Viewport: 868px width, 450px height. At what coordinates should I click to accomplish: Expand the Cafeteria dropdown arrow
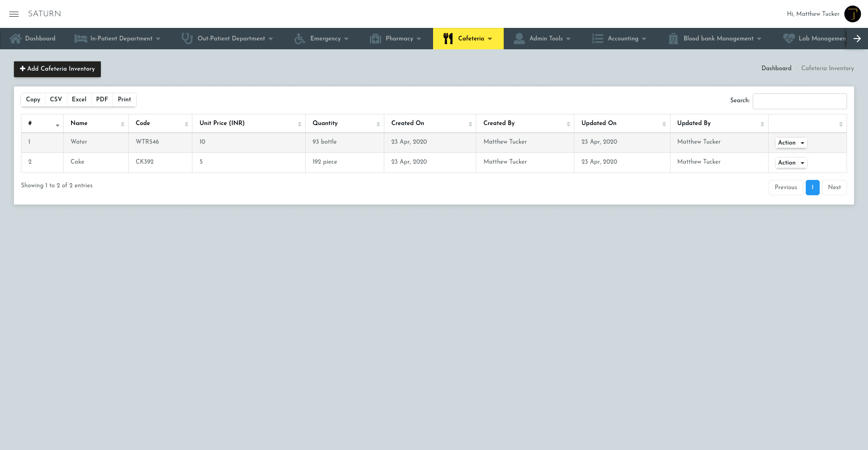(x=490, y=39)
